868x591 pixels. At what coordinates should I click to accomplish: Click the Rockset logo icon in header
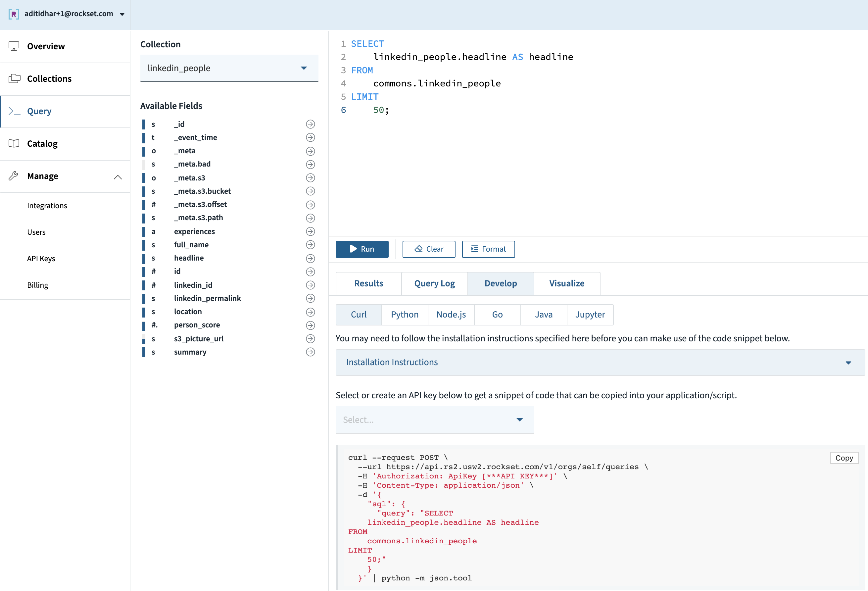coord(14,14)
